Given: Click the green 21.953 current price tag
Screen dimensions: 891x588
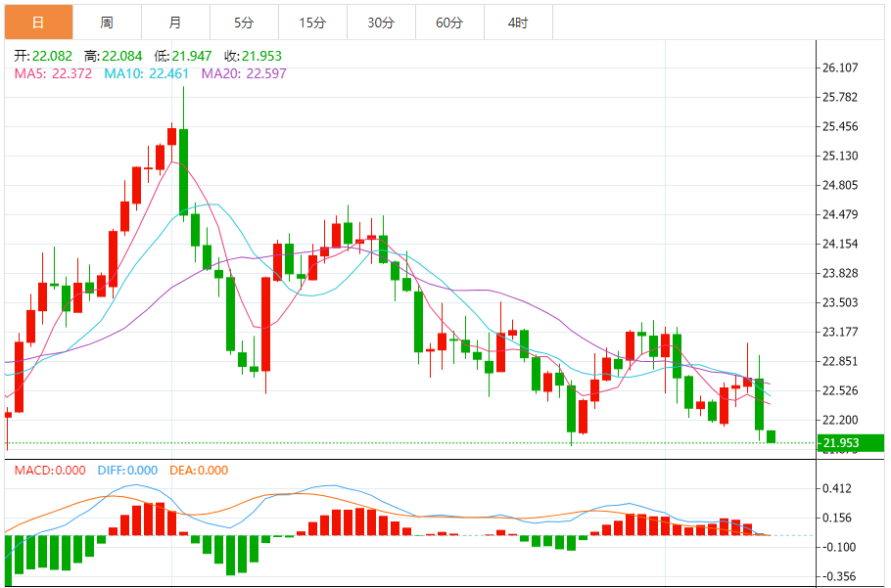Looking at the screenshot, I should coord(850,442).
